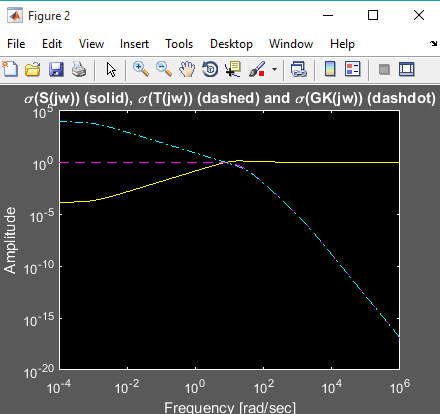Click the plot title text

click(x=230, y=98)
